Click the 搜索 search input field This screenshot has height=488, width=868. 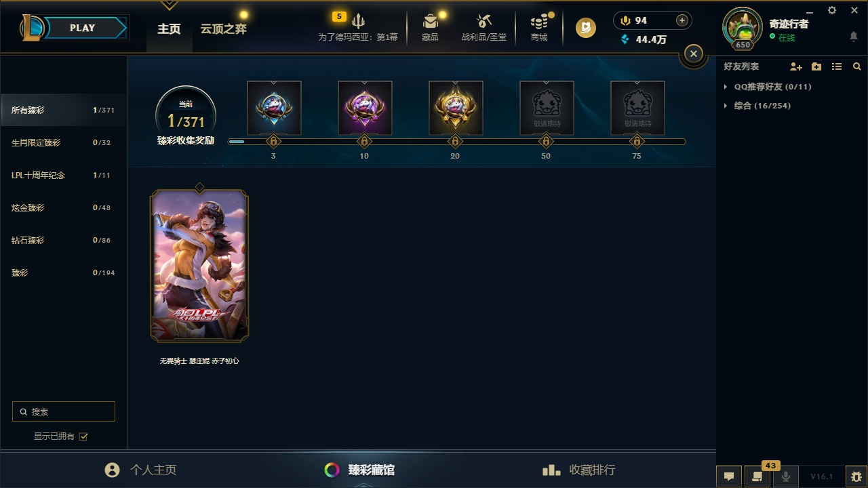pos(64,411)
